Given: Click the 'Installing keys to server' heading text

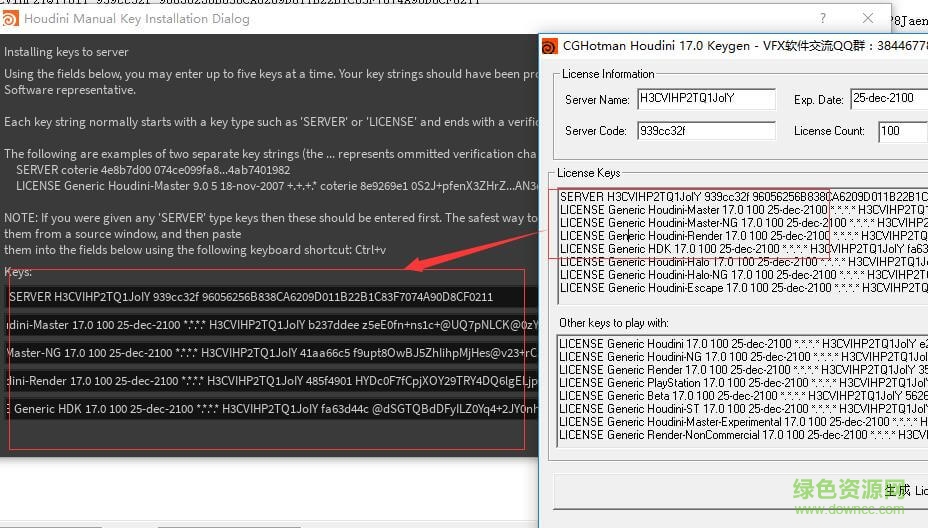Looking at the screenshot, I should [66, 52].
